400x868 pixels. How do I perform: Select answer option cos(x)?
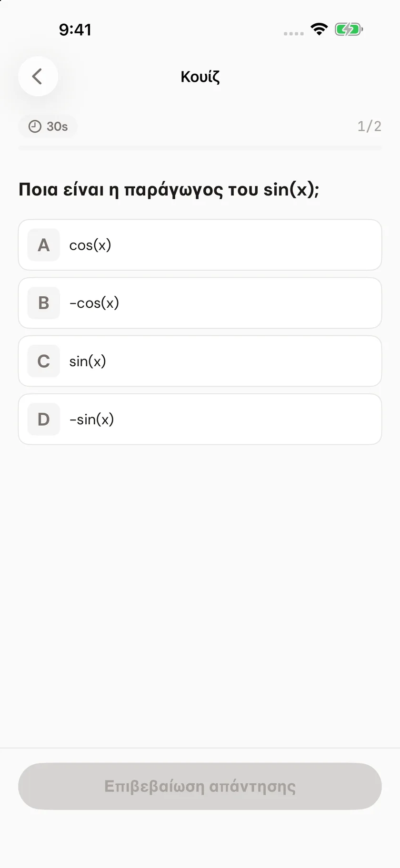click(200, 245)
